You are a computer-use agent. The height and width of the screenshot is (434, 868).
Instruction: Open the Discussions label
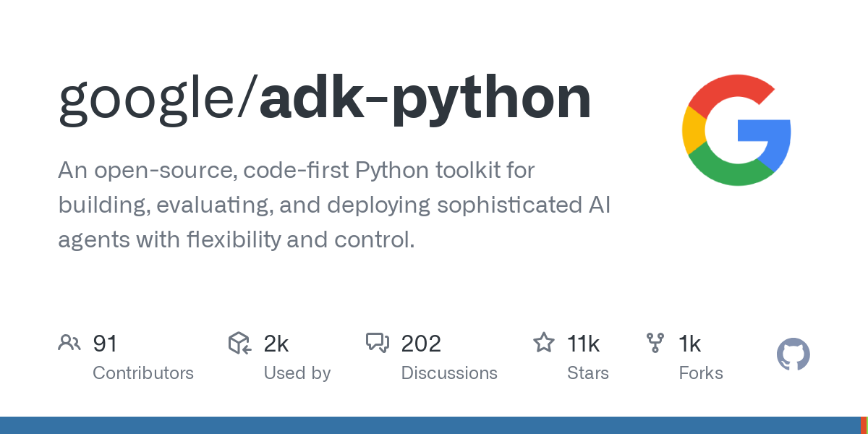449,373
